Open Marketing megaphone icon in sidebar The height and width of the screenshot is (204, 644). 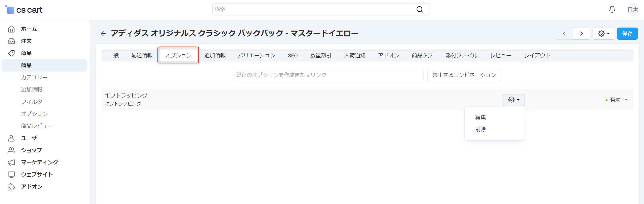11,162
